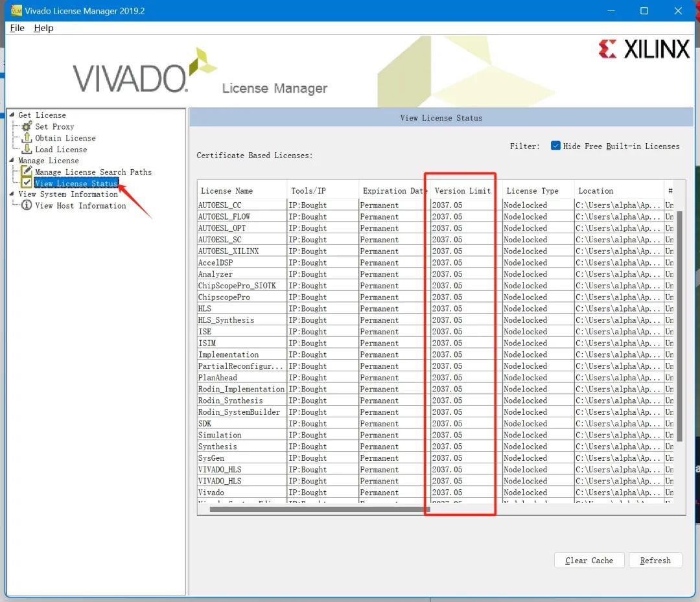Select the AccelDSP license row
700x602 pixels.
[x=436, y=262]
